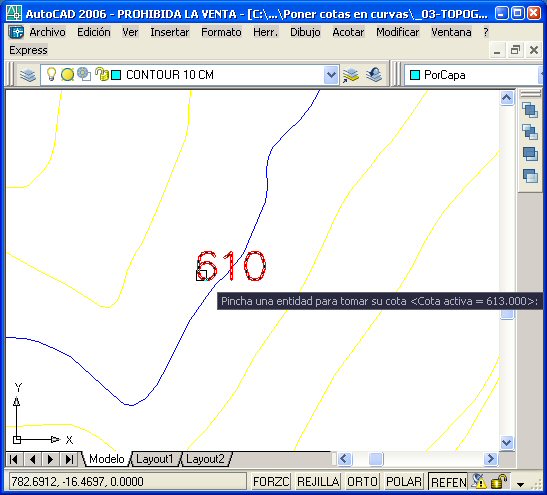Toggle the layer lock padlock icon

pos(102,74)
